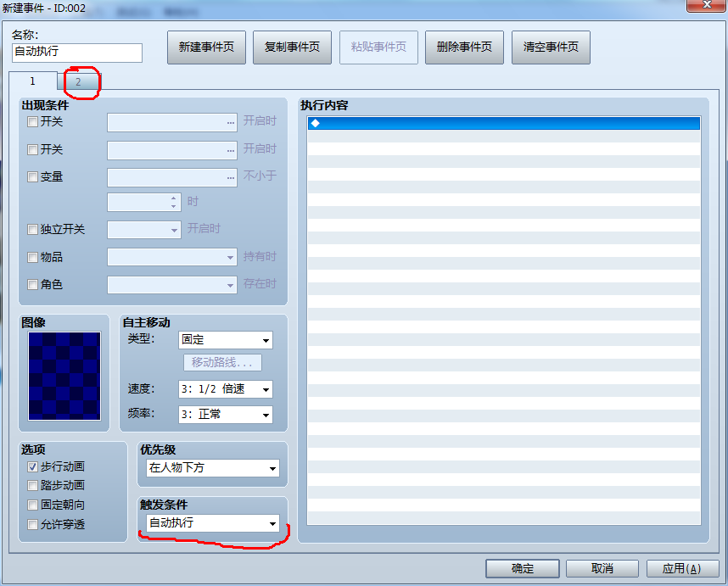The width and height of the screenshot is (728, 586).
Task: Open the second 开关 switch selector field
Action: click(172, 150)
